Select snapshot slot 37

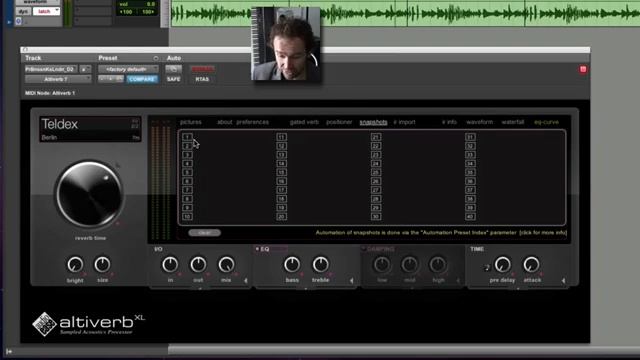(470, 190)
